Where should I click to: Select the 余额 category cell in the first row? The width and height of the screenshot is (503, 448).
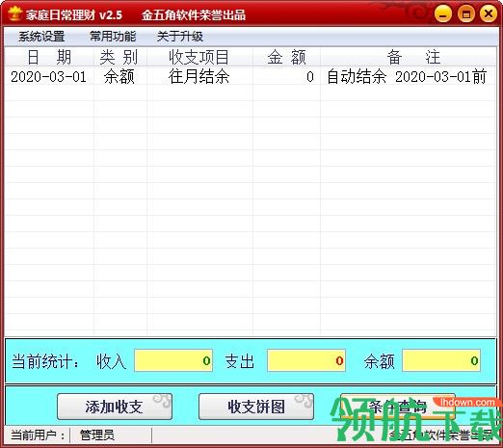click(120, 77)
